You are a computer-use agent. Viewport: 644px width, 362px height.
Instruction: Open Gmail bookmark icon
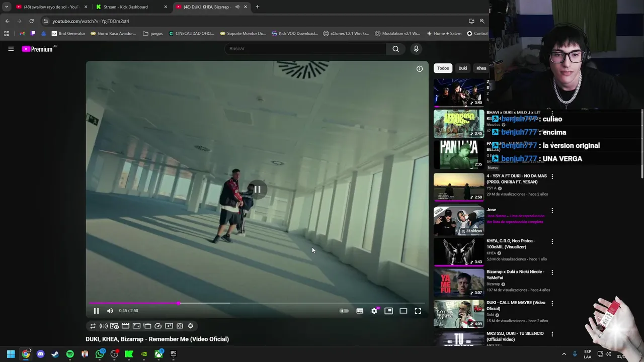click(22, 34)
